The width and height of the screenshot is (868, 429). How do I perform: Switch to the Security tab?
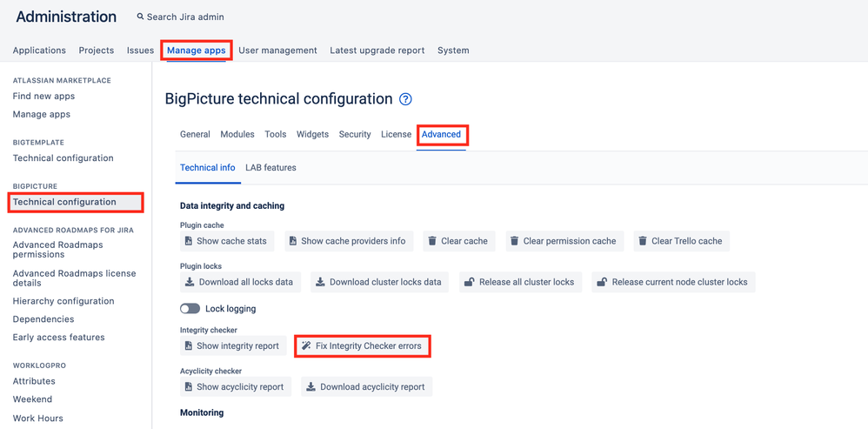coord(355,135)
